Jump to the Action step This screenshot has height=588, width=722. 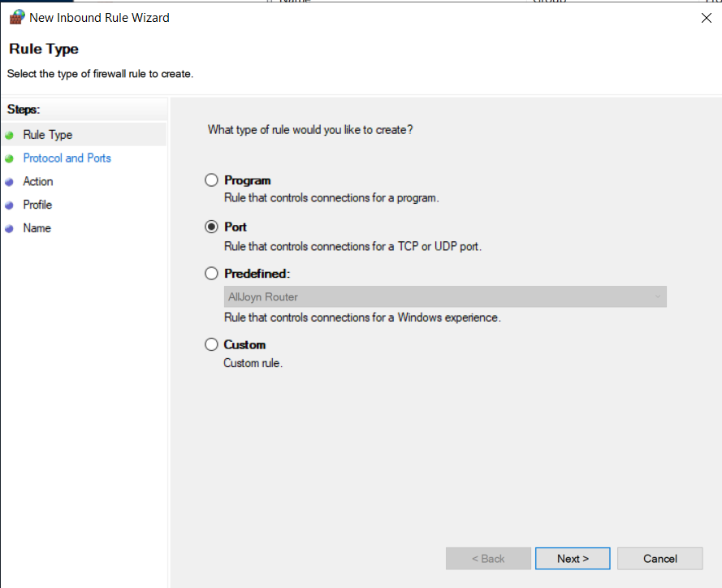pyautogui.click(x=37, y=181)
